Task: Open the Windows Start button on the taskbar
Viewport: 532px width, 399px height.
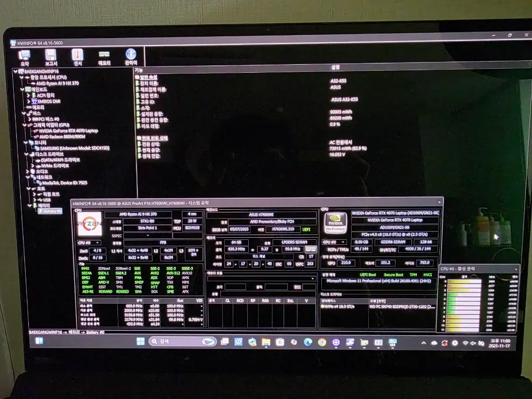Action: [x=140, y=341]
